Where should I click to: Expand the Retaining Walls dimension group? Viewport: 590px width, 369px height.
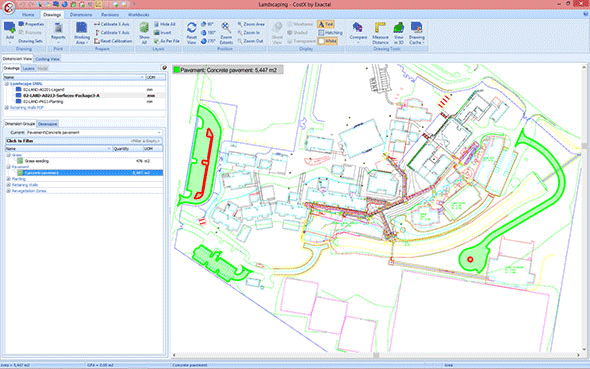pyautogui.click(x=8, y=185)
